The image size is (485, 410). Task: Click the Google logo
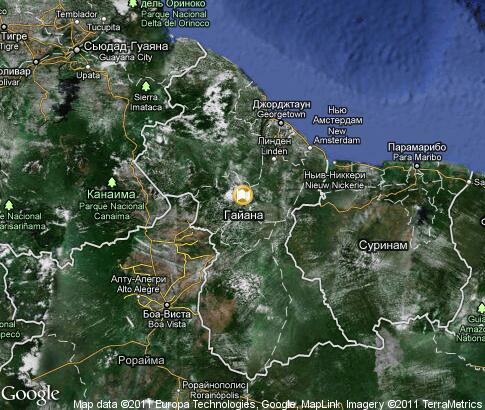31,394
